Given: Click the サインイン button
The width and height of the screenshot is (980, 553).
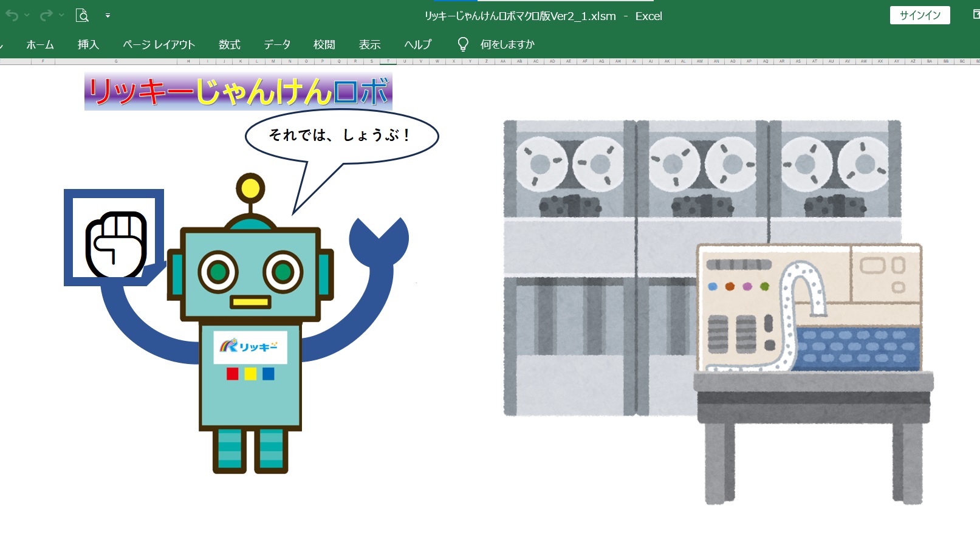Looking at the screenshot, I should (x=920, y=15).
